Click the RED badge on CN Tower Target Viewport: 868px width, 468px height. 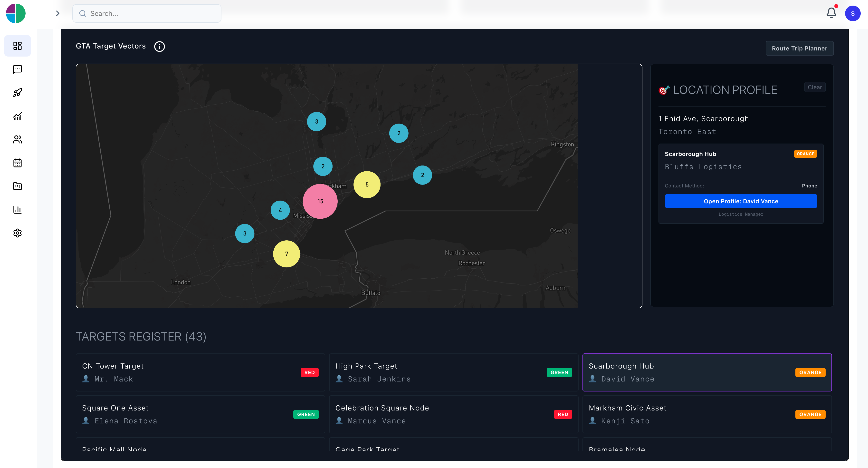tap(309, 372)
